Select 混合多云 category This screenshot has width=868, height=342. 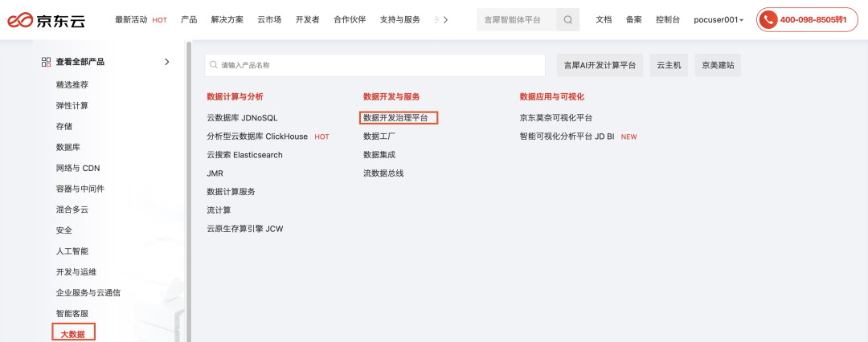72,210
